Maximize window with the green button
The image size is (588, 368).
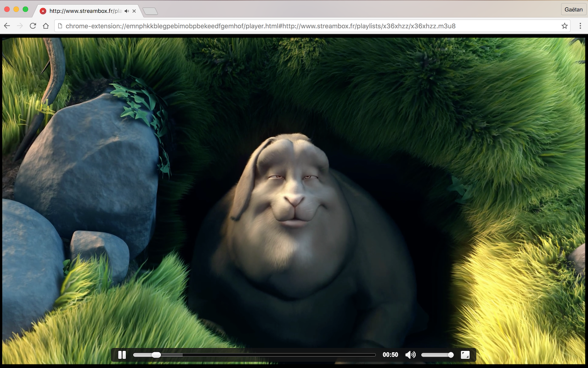click(25, 9)
